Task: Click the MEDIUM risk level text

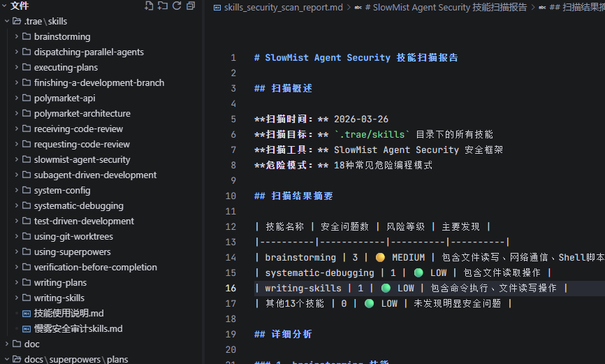Action: 409,258
